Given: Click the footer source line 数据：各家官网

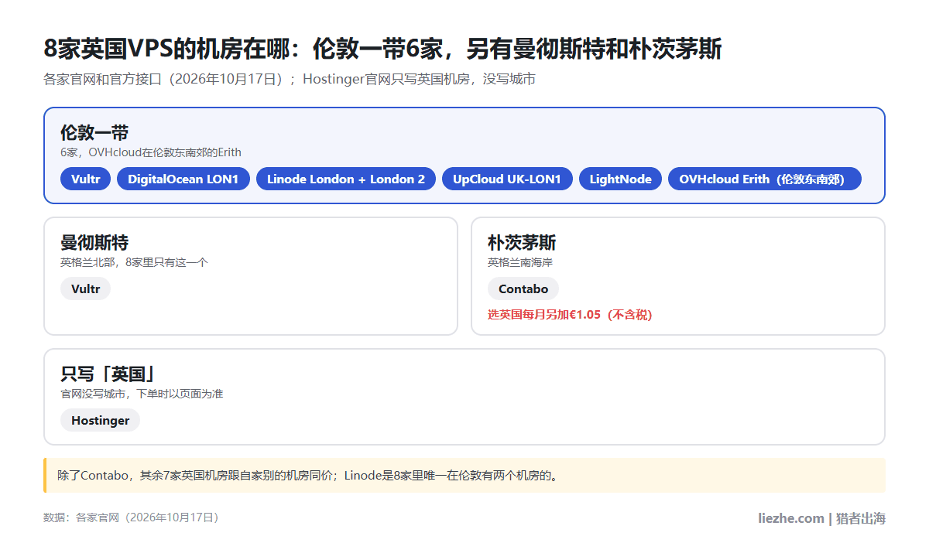Looking at the screenshot, I should tap(133, 517).
